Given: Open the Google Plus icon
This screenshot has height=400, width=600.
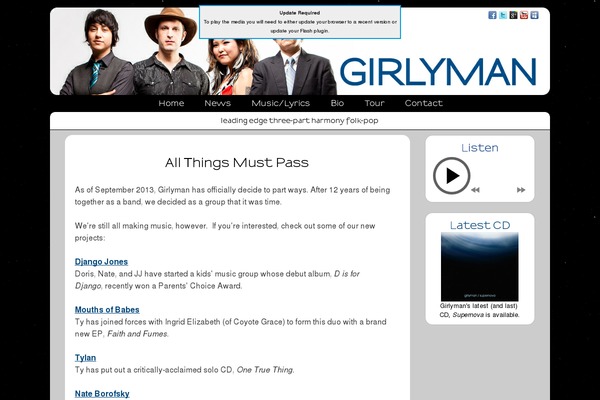Looking at the screenshot, I should tap(514, 15).
